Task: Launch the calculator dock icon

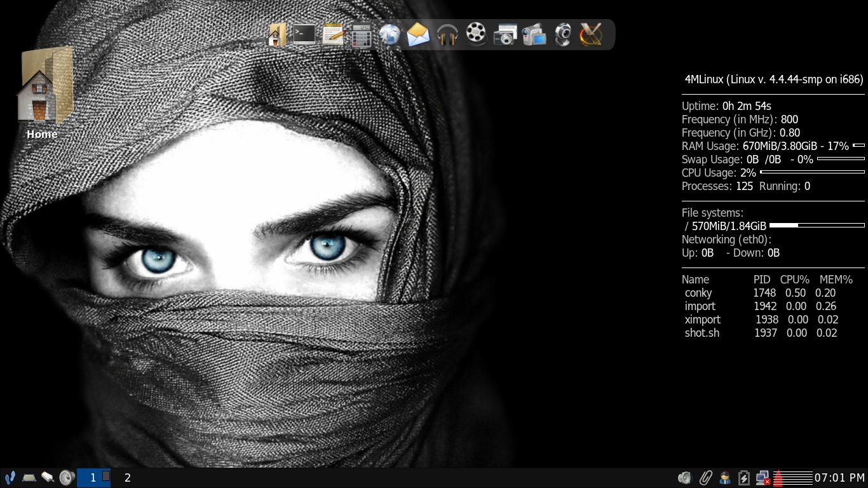Action: [x=362, y=35]
